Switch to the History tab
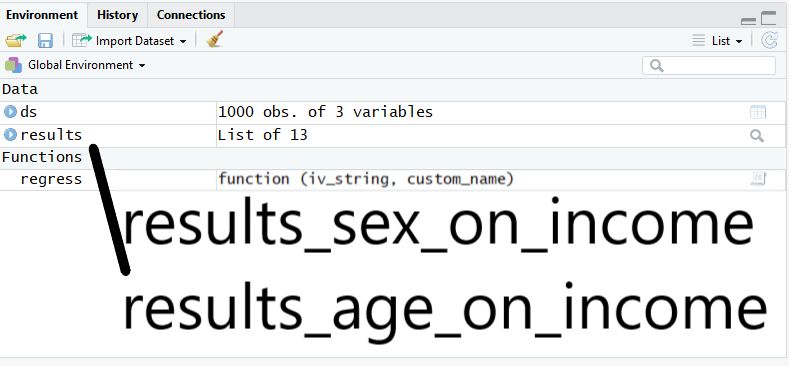 (117, 15)
